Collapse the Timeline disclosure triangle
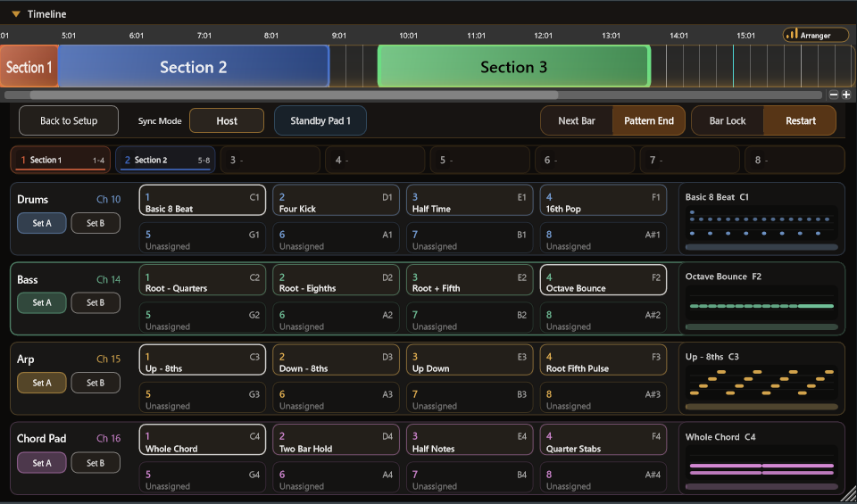Image resolution: width=857 pixels, height=504 pixels. pyautogui.click(x=16, y=14)
